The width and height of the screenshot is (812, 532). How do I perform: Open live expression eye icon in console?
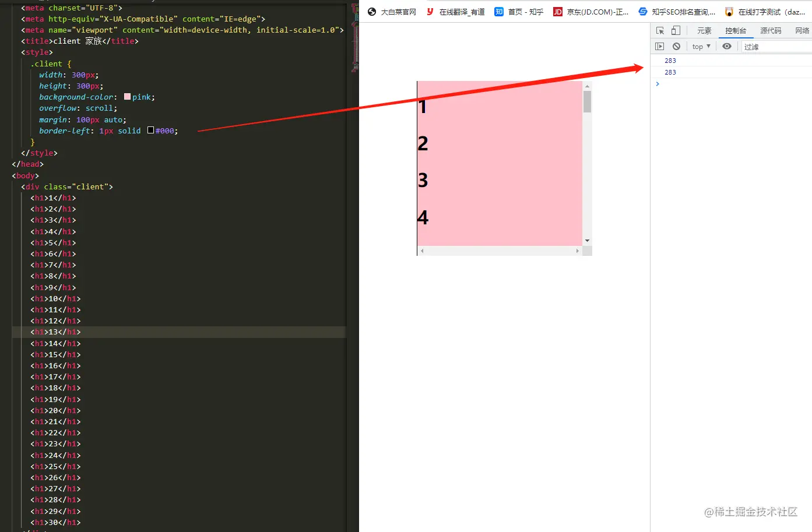coord(727,47)
